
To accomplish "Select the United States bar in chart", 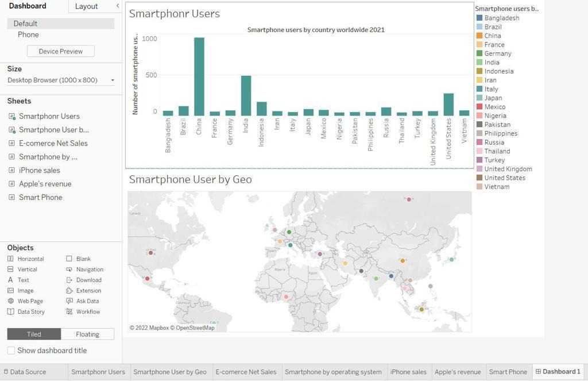I will click(x=448, y=105).
